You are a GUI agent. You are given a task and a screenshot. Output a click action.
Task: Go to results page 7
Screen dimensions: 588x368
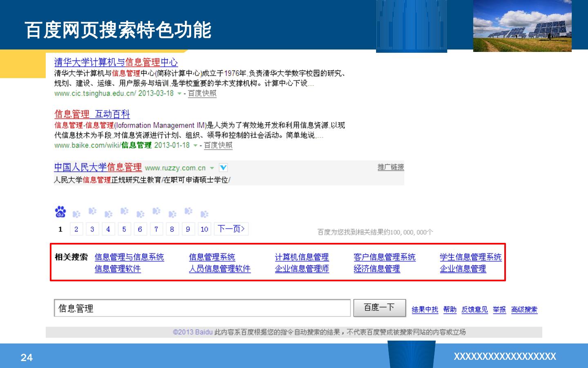[156, 229]
